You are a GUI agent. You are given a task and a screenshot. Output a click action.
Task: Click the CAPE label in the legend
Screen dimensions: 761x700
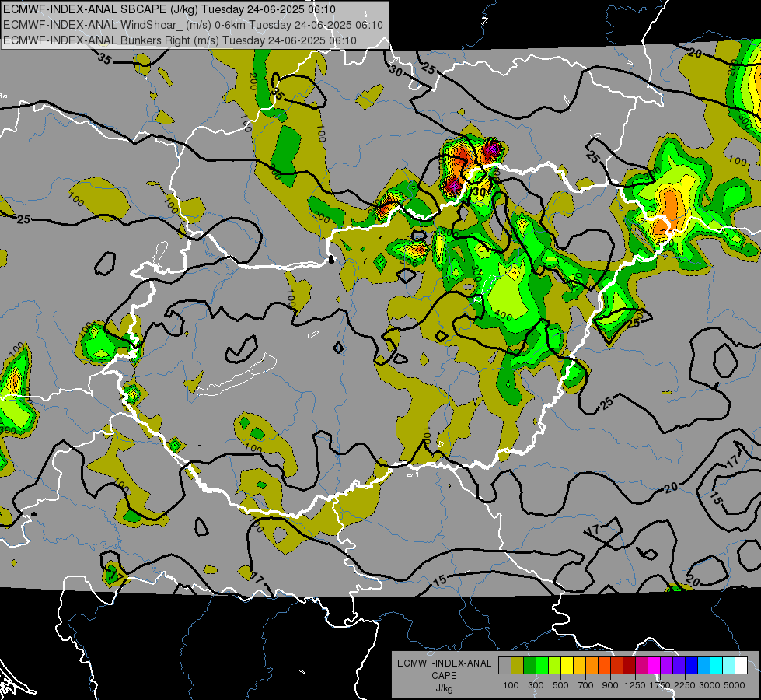pos(444,675)
